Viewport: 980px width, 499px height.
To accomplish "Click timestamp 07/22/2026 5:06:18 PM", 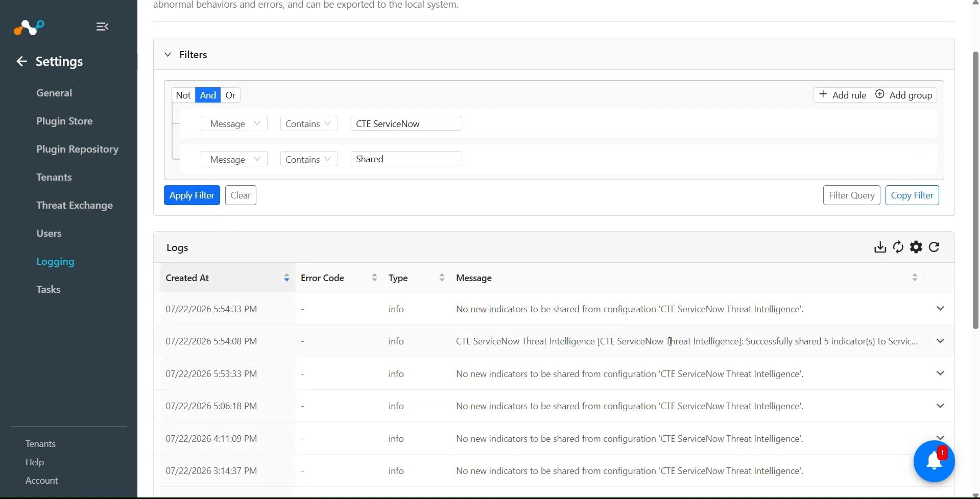I will coord(211,406).
